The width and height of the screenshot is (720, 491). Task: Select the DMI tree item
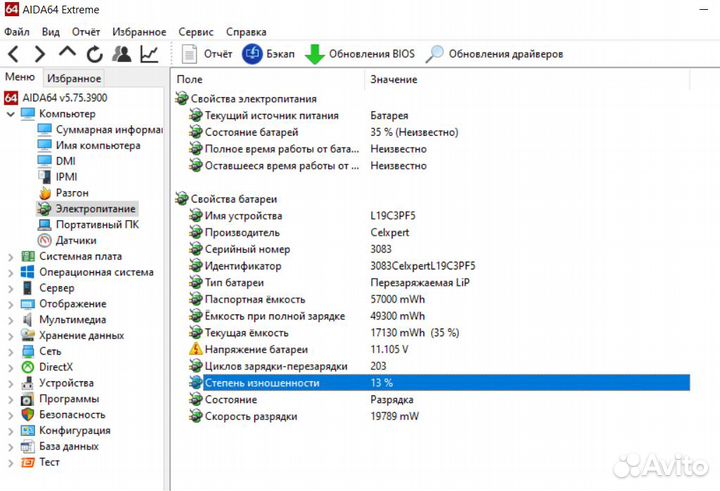click(56, 161)
